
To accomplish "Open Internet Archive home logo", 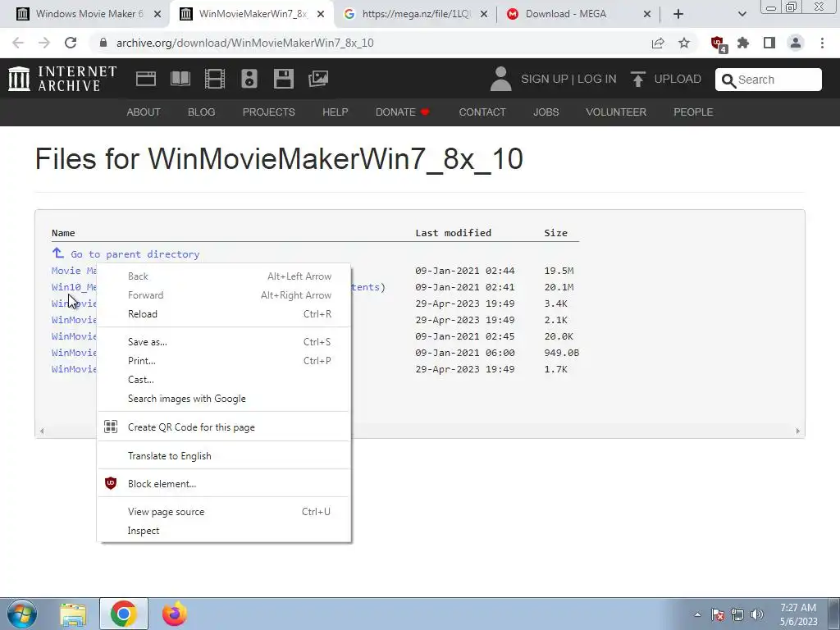I will click(x=62, y=79).
